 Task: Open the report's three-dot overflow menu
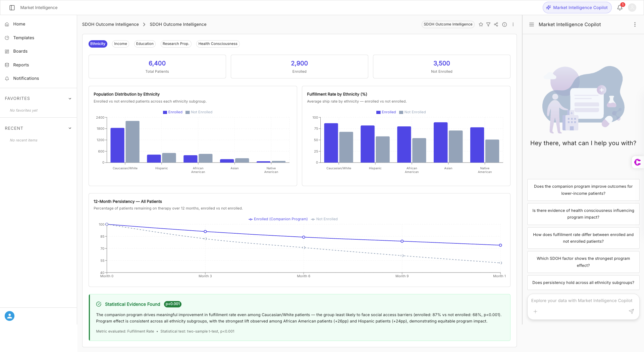click(513, 24)
